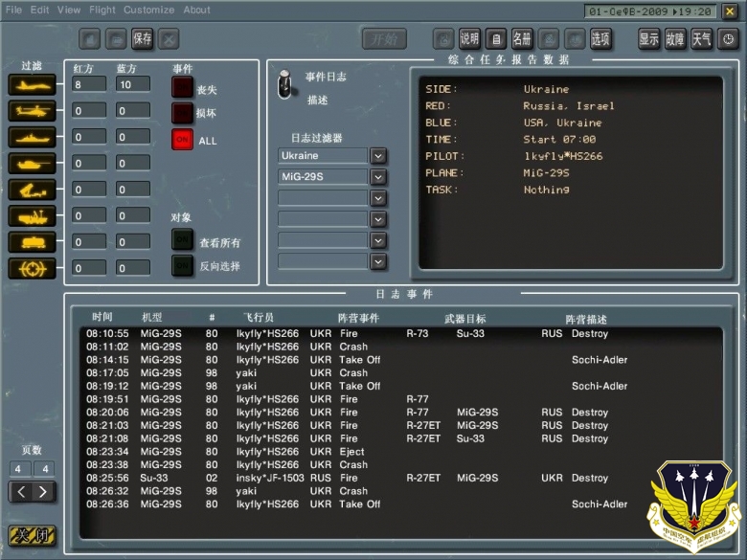The image size is (747, 560).
Task: Select the 08:25:56 Su-33 insky log row
Action: pyautogui.click(x=400, y=478)
